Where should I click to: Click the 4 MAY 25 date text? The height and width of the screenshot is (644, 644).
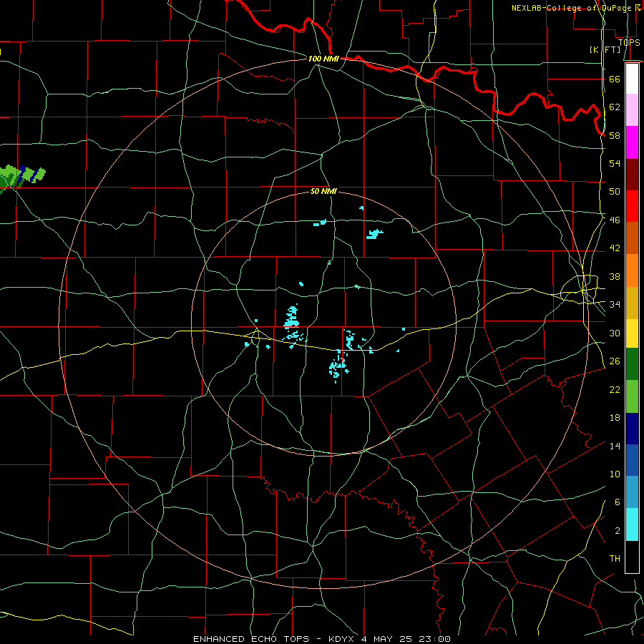click(x=387, y=639)
